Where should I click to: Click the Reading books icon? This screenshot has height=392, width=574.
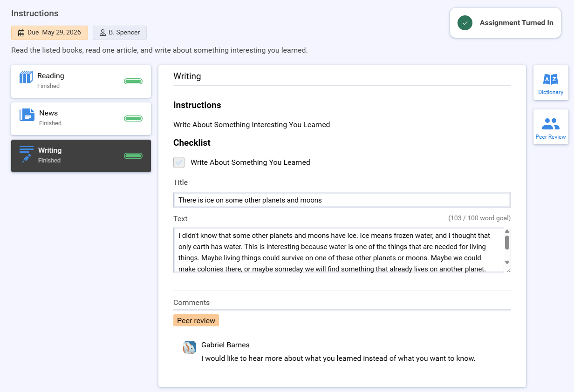click(x=26, y=77)
